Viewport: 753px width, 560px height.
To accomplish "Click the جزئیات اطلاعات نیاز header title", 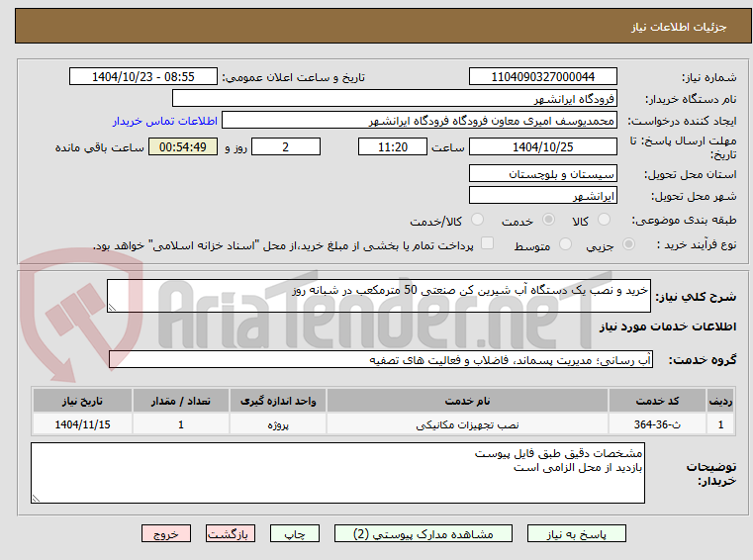I will point(678,27).
